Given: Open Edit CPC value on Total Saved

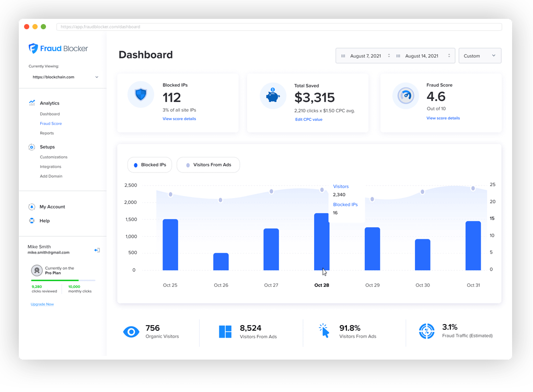Looking at the screenshot, I should tap(308, 119).
